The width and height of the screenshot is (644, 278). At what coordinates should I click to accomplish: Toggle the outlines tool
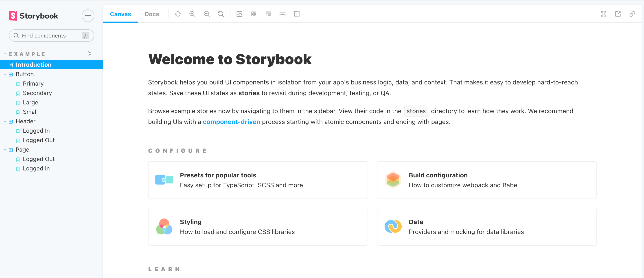click(x=297, y=14)
